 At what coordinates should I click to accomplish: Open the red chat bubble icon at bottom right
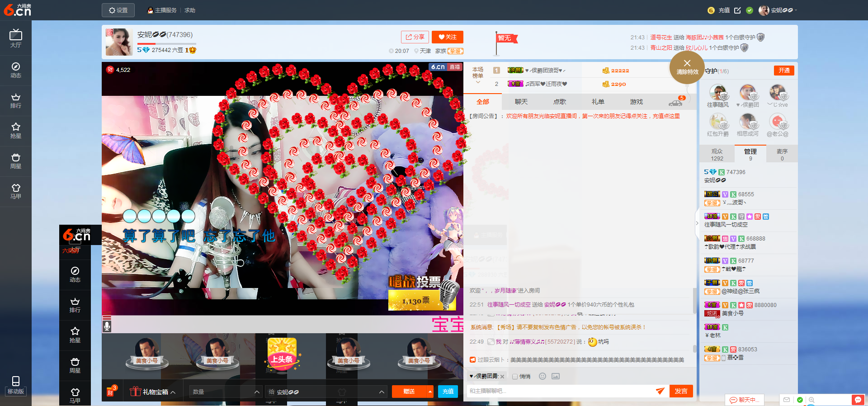858,400
